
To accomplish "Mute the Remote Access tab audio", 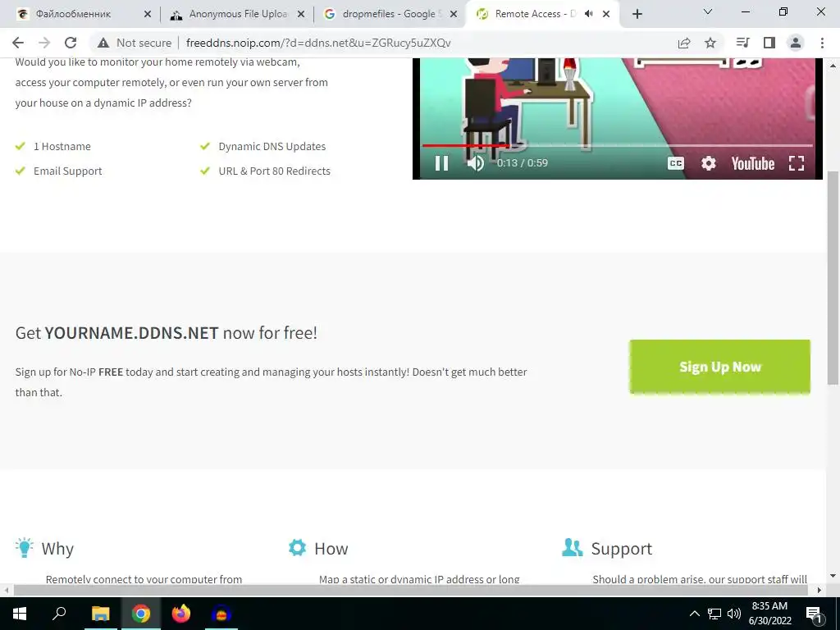I will coord(589,15).
